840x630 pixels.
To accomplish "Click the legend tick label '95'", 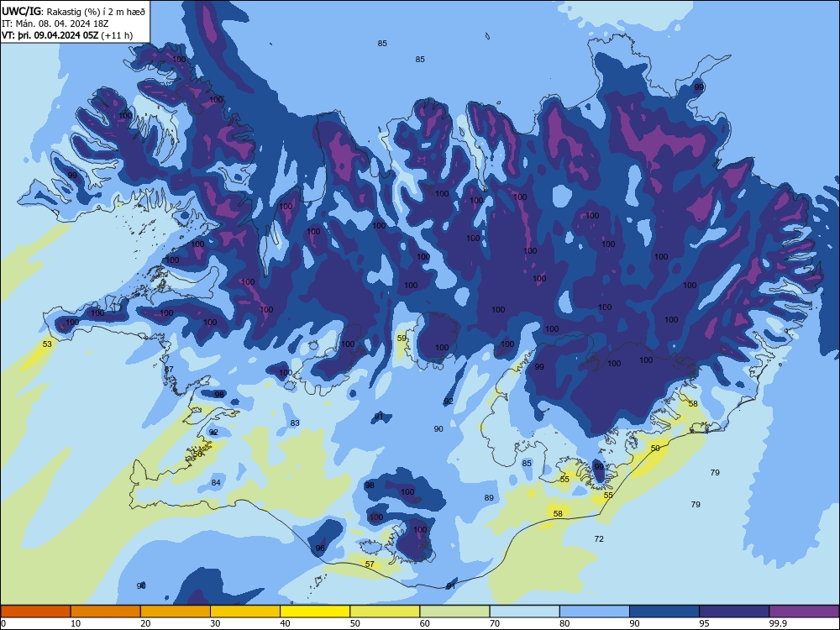I will point(704,623).
